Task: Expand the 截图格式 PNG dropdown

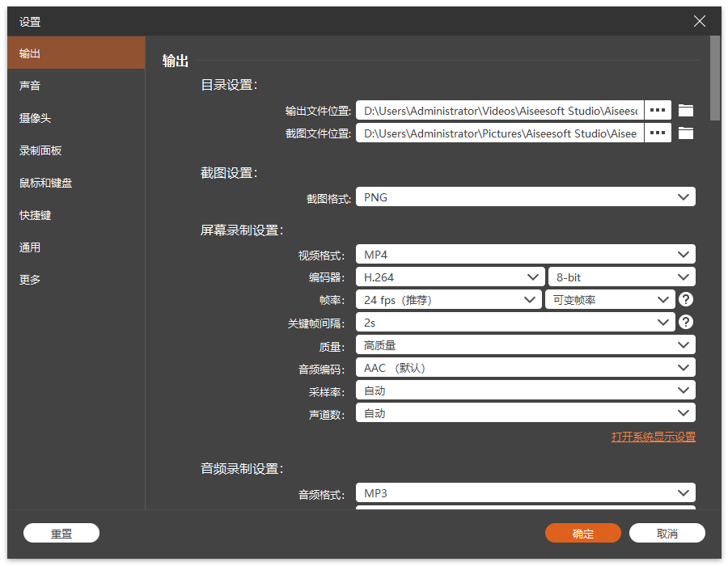Action: pyautogui.click(x=525, y=196)
